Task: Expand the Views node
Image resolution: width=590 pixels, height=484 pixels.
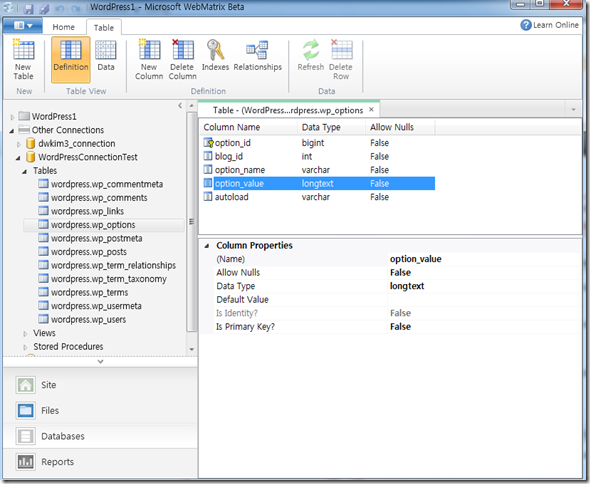Action: tap(25, 334)
